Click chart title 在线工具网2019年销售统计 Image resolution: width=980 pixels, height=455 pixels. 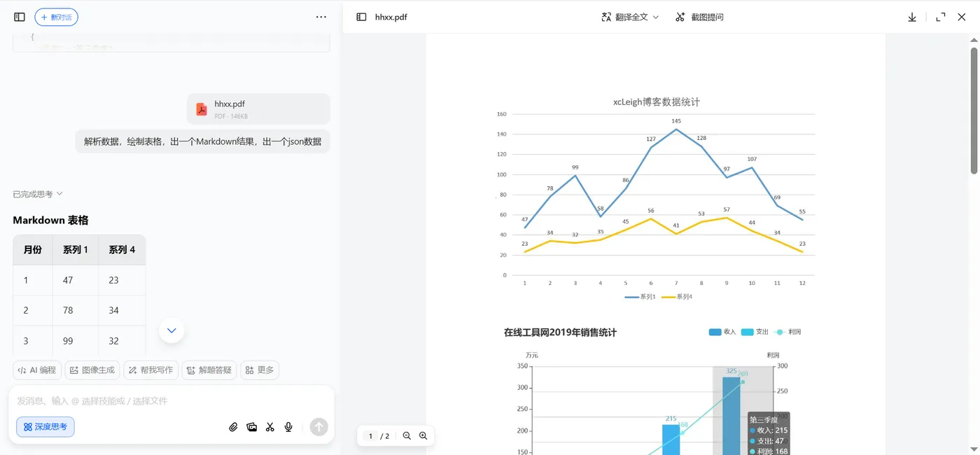pos(560,332)
